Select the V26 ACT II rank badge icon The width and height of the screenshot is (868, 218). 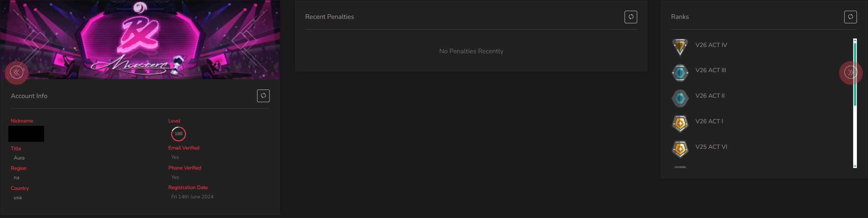click(680, 98)
